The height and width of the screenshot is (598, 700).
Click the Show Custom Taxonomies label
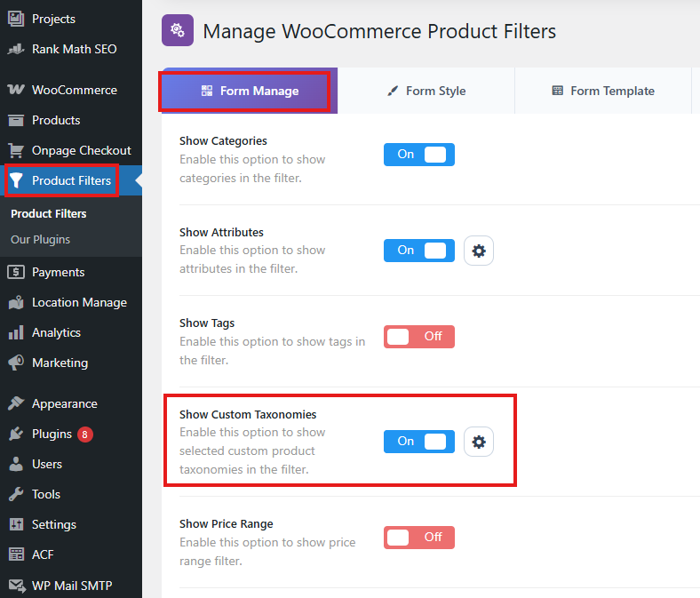(248, 414)
